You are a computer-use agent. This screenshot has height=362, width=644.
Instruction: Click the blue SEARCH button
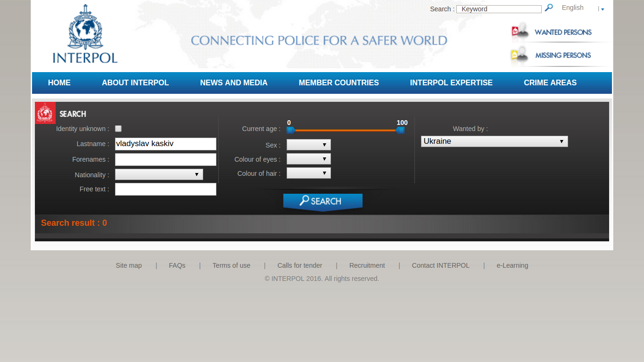(x=323, y=202)
